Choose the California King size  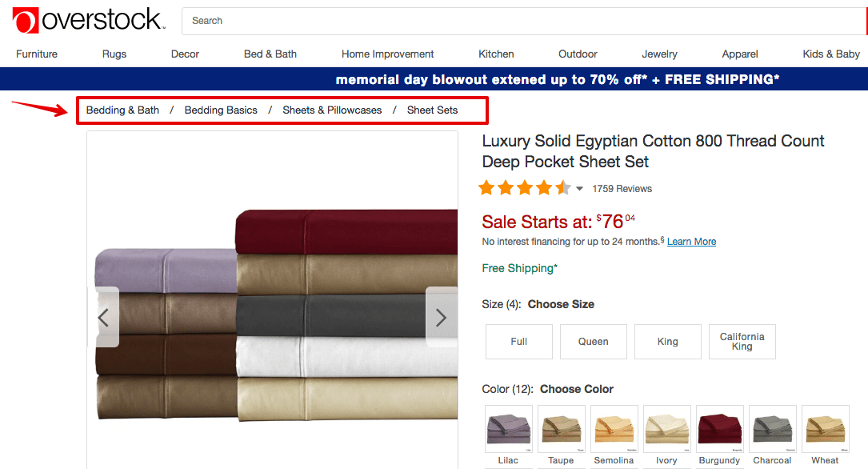(742, 342)
